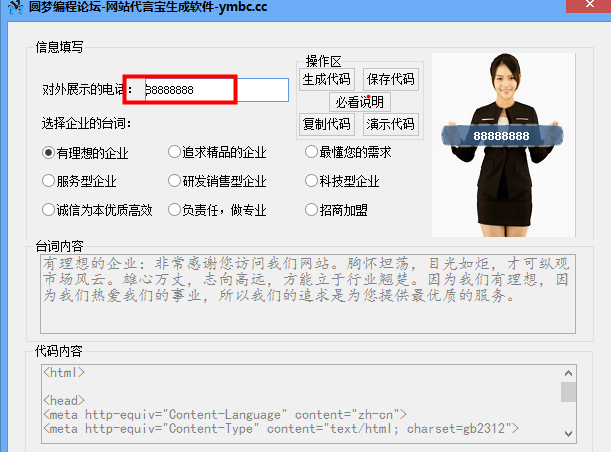
Task: Click the code scrollbar up arrow
Action: [569, 373]
